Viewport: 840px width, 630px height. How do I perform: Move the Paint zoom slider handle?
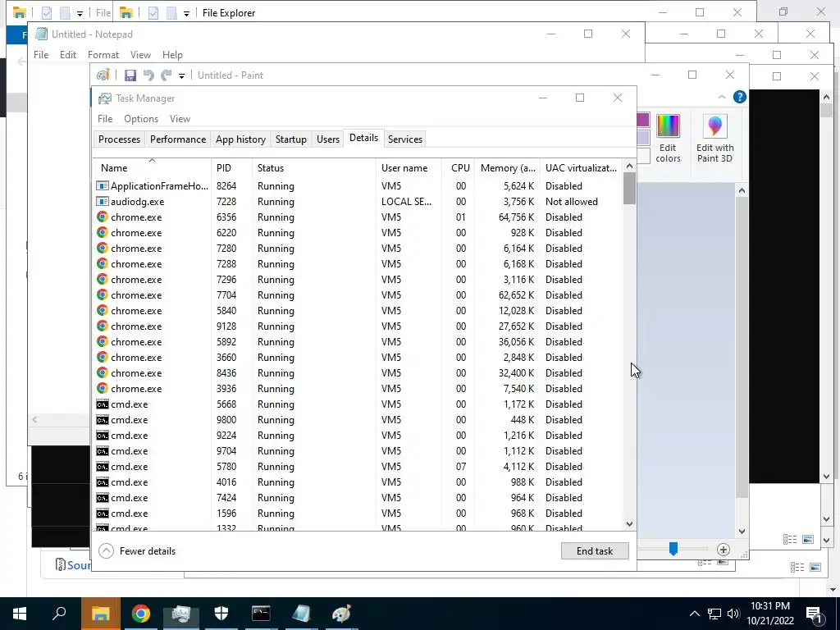pyautogui.click(x=673, y=549)
